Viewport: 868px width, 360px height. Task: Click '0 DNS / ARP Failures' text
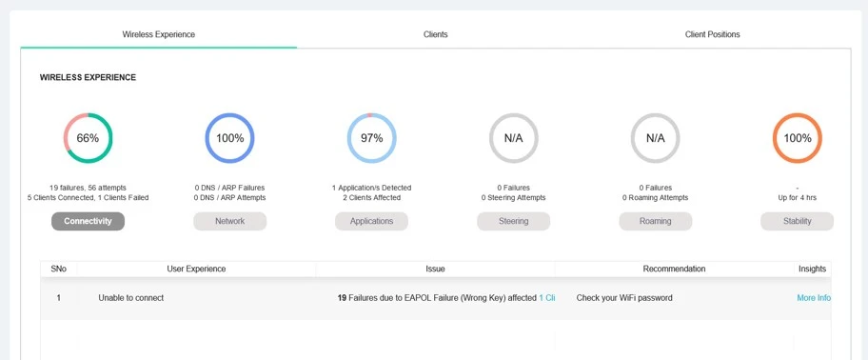[229, 188]
